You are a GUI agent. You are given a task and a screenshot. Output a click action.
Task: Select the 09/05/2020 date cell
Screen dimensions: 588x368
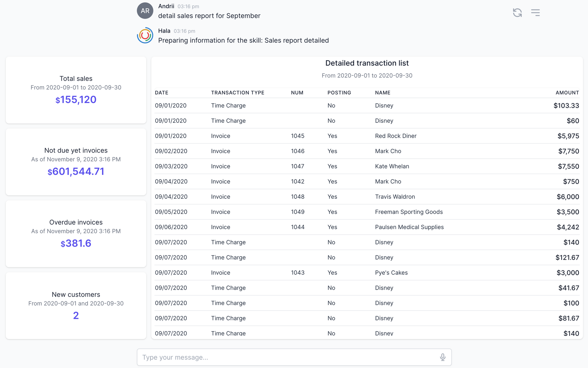click(171, 212)
